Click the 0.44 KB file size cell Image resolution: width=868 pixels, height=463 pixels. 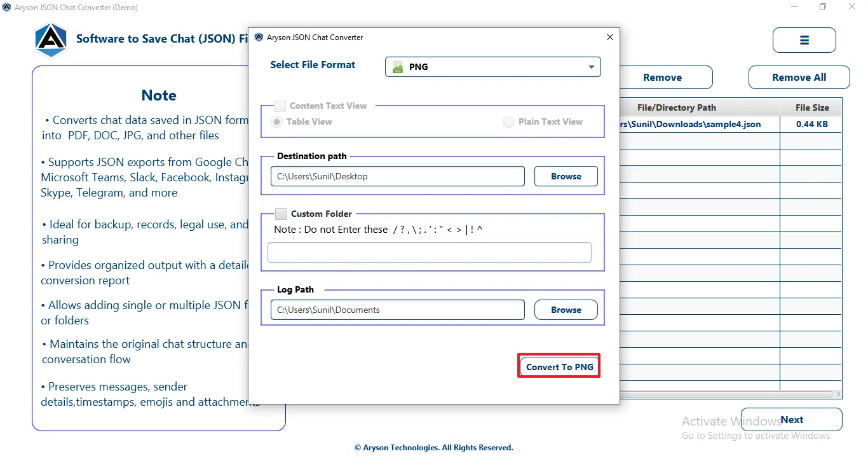coord(811,125)
